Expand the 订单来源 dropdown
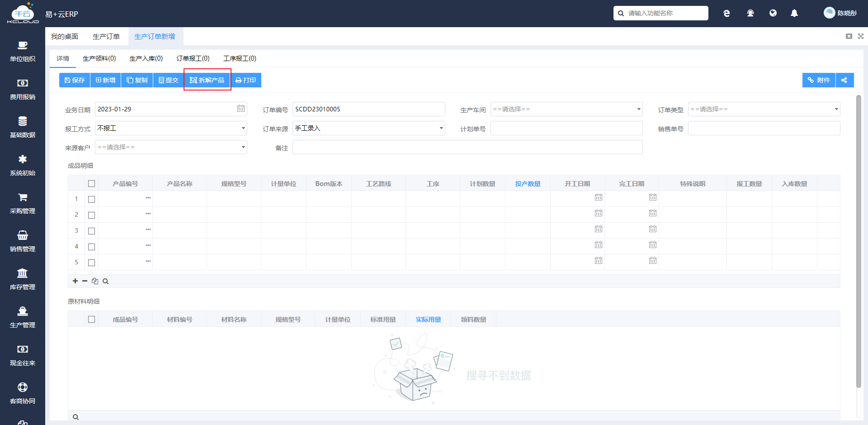This screenshot has height=425, width=868. click(x=369, y=128)
